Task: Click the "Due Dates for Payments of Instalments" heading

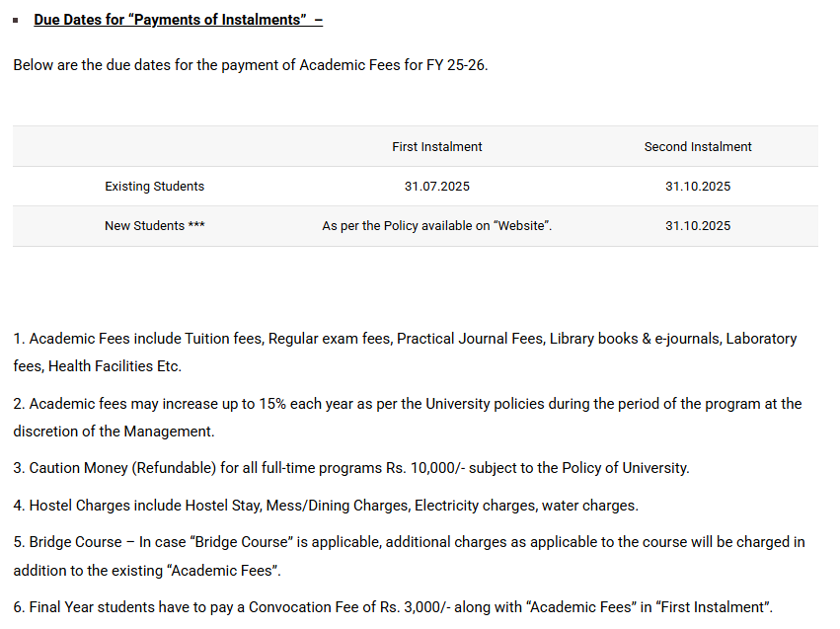Action: [178, 20]
